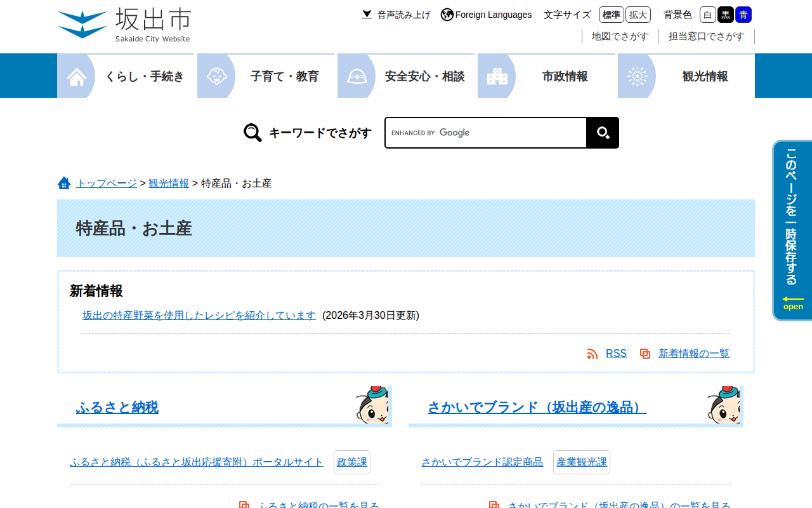Click the list icon beside 新着情報の一覧
Viewport: 812px width, 508px height.
[x=645, y=354]
